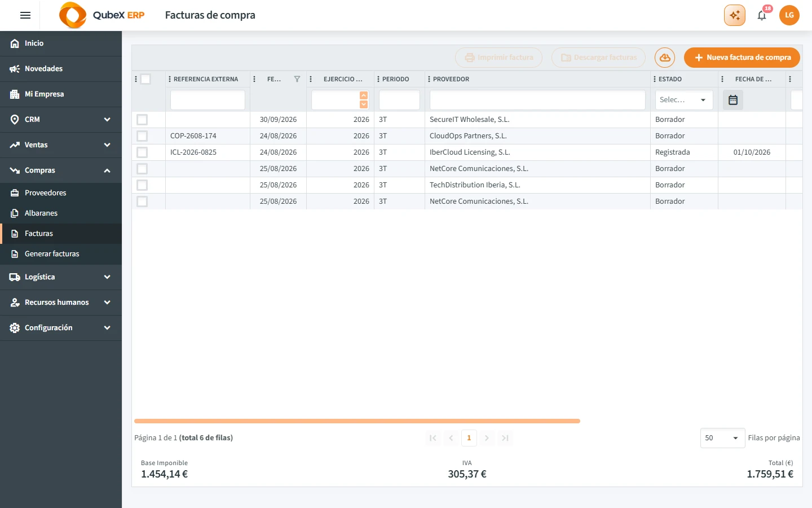Open Proveedores under Compras
Viewport: 812px width, 508px height.
pos(61,193)
